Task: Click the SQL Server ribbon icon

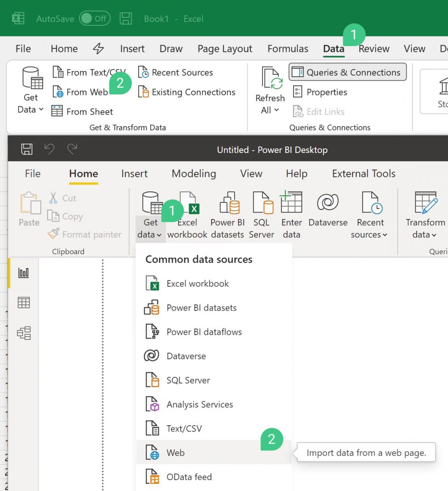Action: point(261,216)
